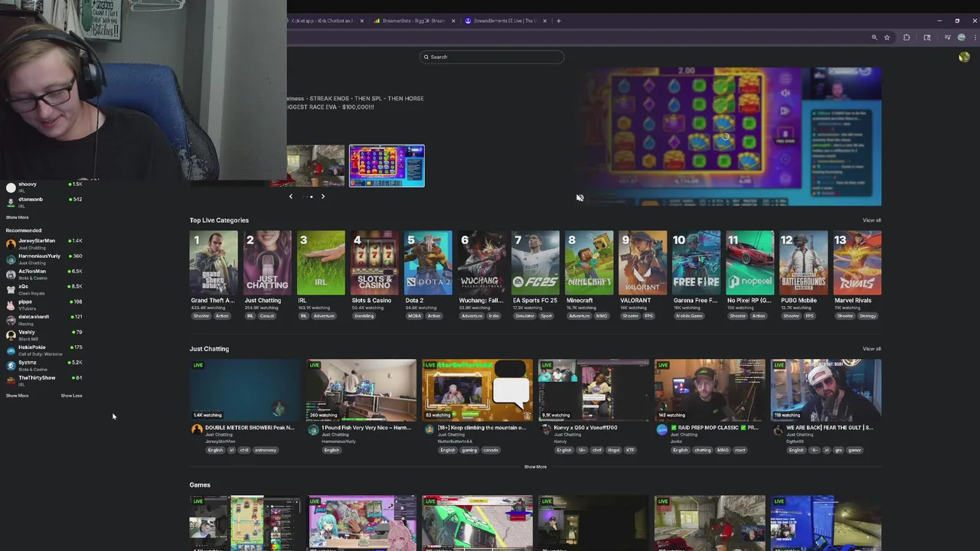Click the Search input field
The height and width of the screenshot is (551, 980).
pyautogui.click(x=492, y=57)
